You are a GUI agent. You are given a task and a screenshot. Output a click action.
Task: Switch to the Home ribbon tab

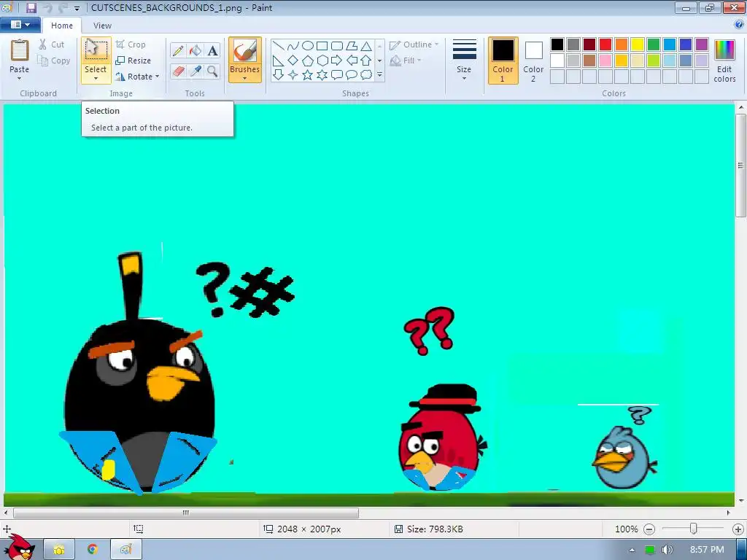[62, 26]
